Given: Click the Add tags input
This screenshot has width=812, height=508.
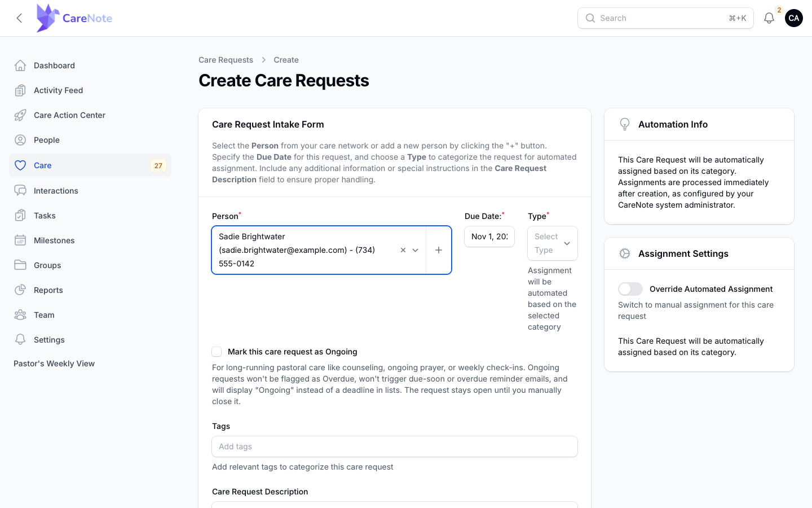Looking at the screenshot, I should coord(395,446).
